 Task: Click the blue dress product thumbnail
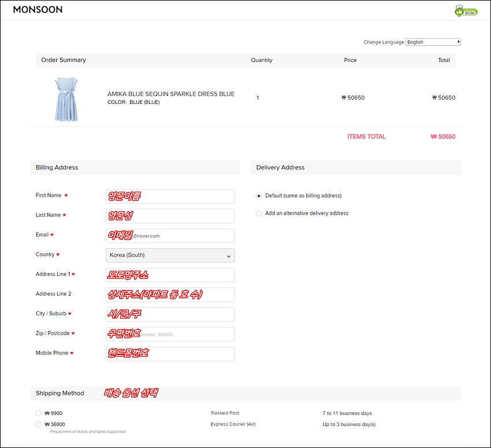[x=66, y=99]
